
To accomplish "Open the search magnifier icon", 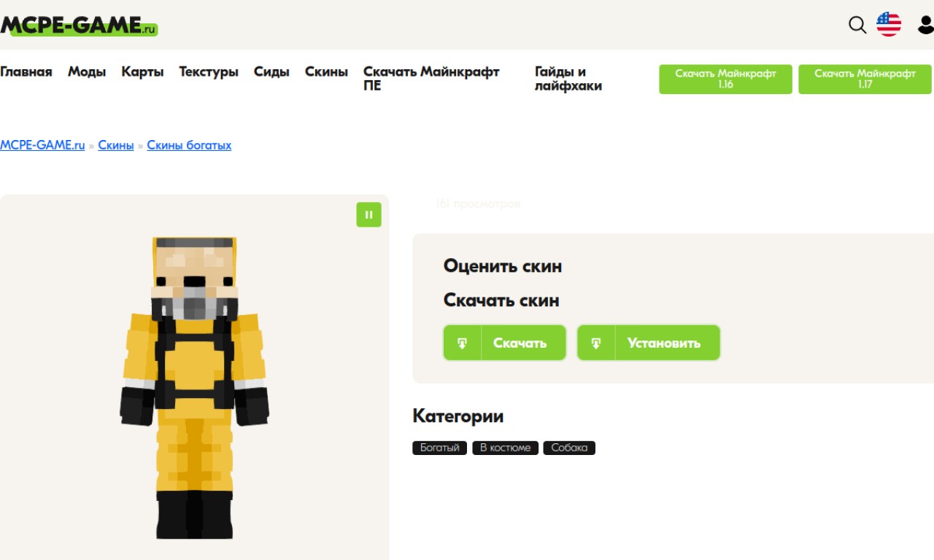I will (x=857, y=25).
